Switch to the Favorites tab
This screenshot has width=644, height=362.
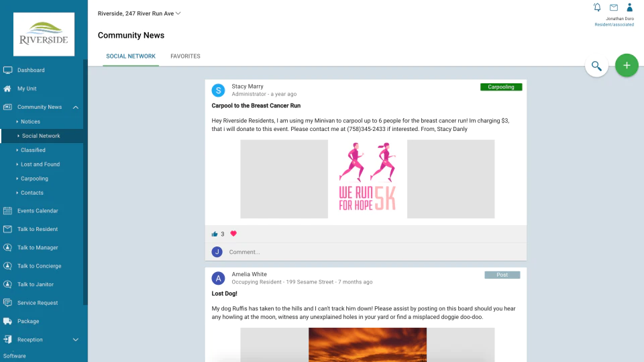point(185,56)
